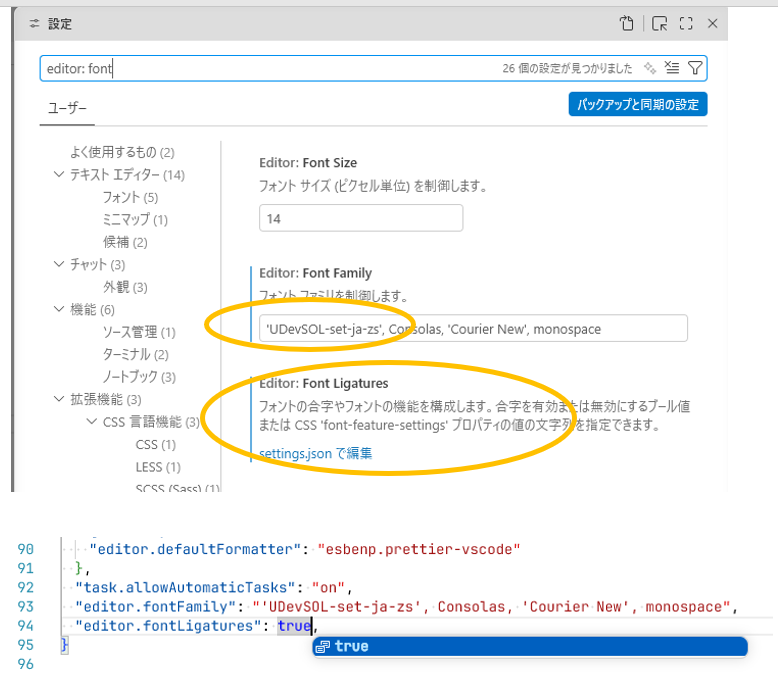Collapse the 機能 (6) chevron
This screenshot has height=682, width=778.
point(59,309)
